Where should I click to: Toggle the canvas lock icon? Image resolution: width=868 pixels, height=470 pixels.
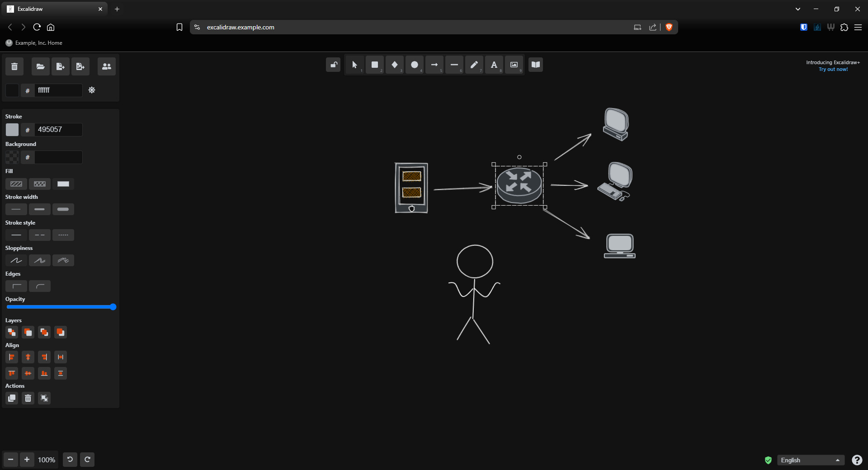(x=333, y=65)
